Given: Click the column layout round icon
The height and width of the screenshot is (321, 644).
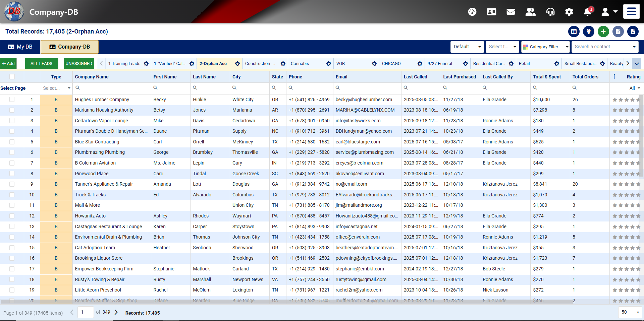Looking at the screenshot, I should [x=574, y=31].
